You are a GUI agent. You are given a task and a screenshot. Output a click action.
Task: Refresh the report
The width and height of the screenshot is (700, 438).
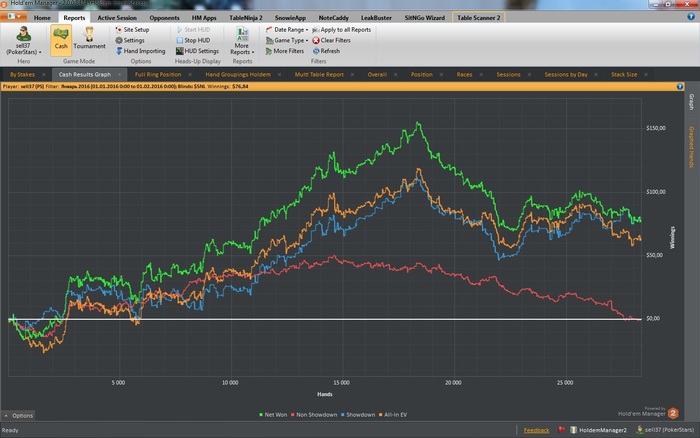(326, 51)
